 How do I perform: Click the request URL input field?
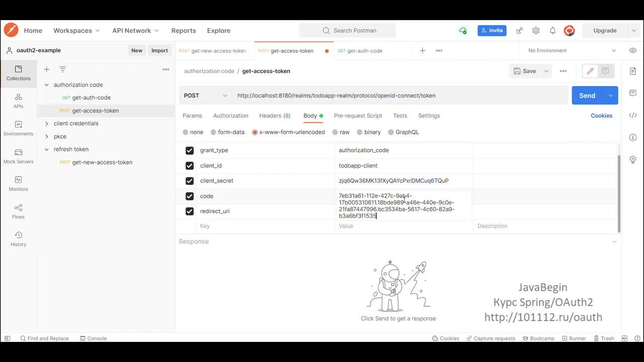(x=400, y=96)
